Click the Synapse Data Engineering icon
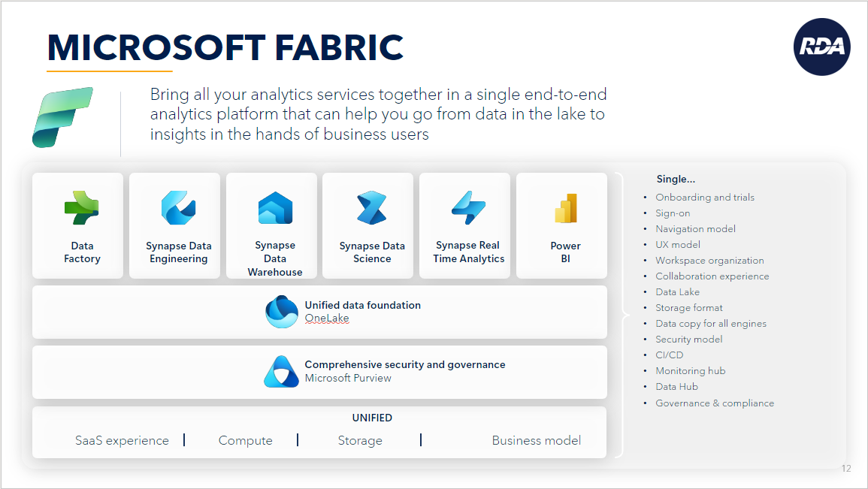868x489 pixels. [x=174, y=207]
